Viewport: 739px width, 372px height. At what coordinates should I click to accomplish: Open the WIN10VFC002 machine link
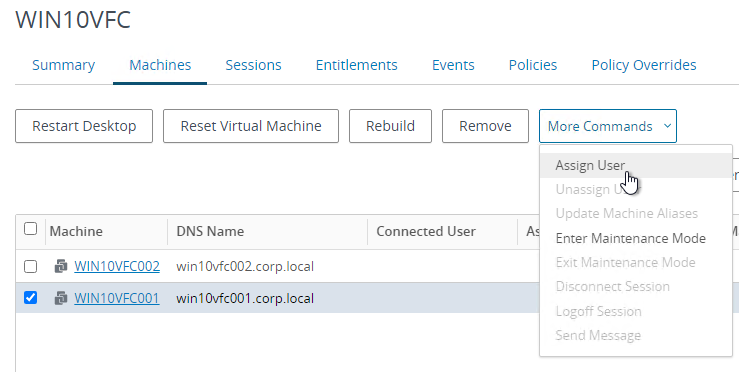[x=117, y=266]
